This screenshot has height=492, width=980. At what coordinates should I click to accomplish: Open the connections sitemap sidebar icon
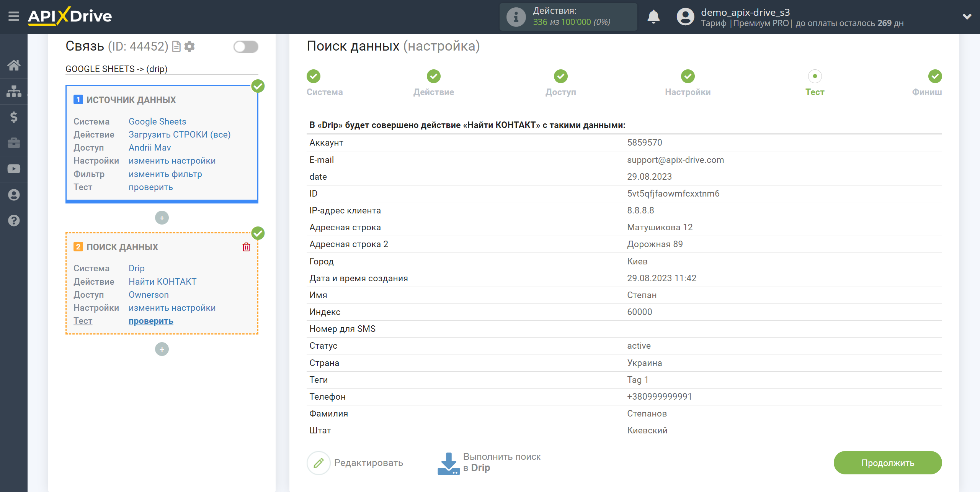[x=14, y=91]
